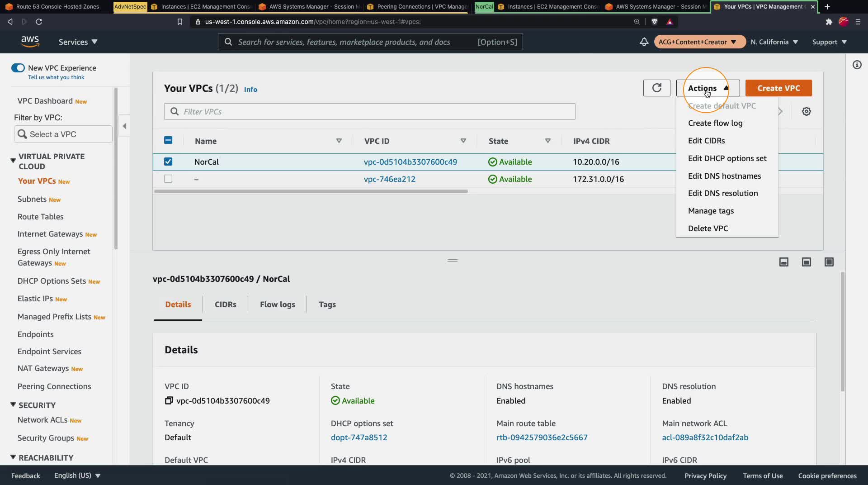Open table preferences gear icon
This screenshot has height=485, width=868.
[x=806, y=111]
